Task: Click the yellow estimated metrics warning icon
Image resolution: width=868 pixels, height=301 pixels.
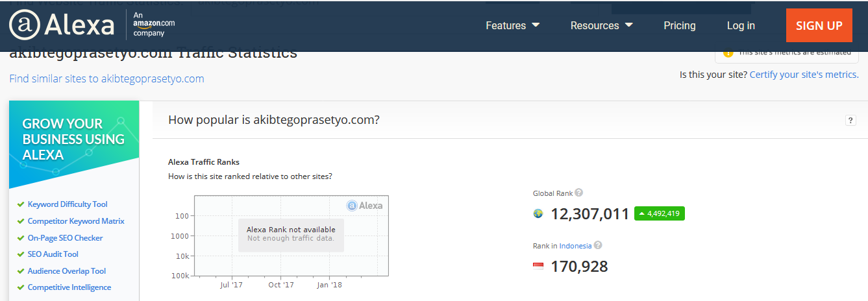Action: (728, 52)
